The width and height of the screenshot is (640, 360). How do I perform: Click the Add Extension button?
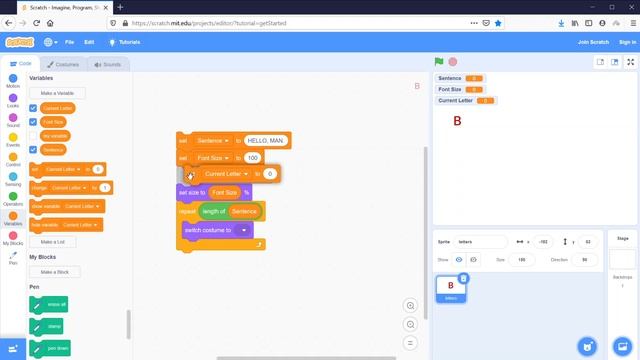(x=13, y=349)
